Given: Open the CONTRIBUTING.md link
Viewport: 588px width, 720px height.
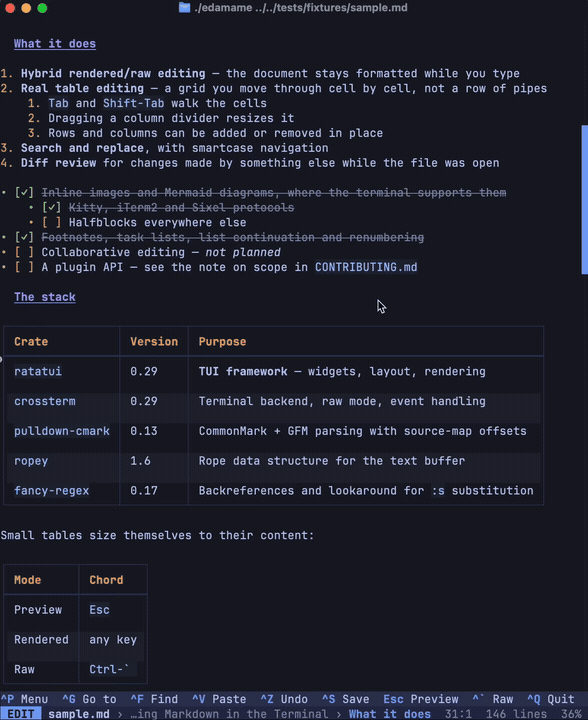Looking at the screenshot, I should point(366,267).
